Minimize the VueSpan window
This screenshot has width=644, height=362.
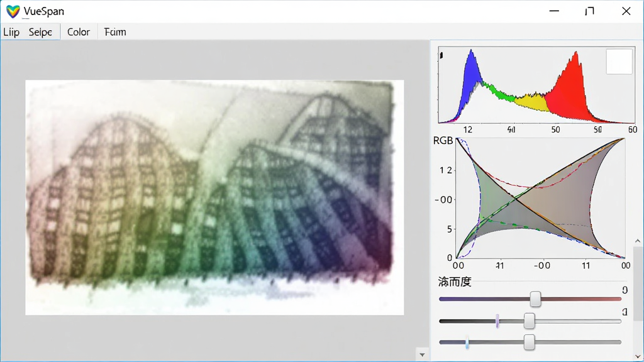click(x=554, y=11)
